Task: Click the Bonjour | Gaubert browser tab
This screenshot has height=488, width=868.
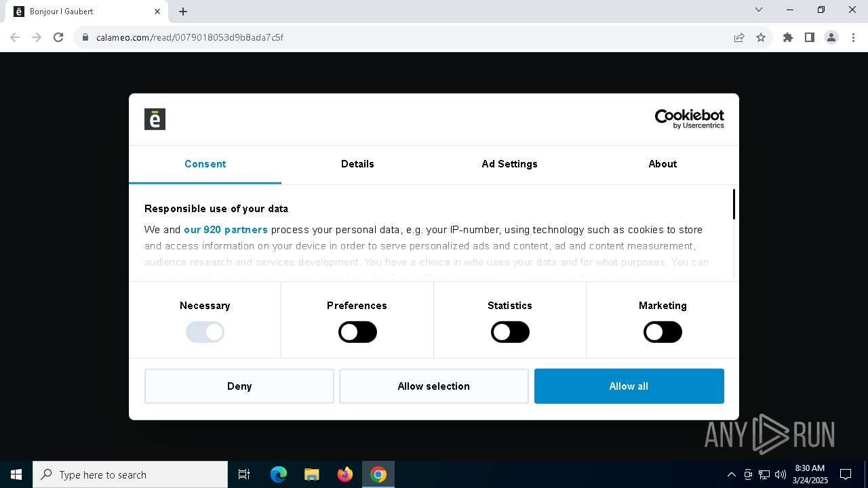Action: pos(87,12)
